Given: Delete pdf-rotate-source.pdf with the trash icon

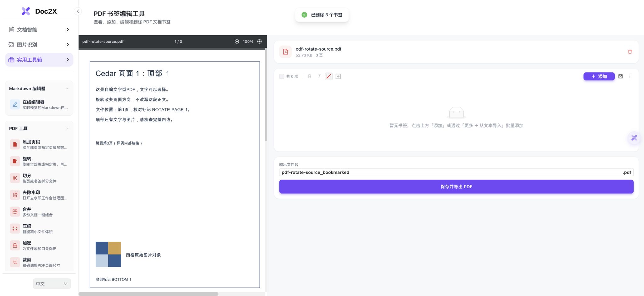Looking at the screenshot, I should pos(630,52).
